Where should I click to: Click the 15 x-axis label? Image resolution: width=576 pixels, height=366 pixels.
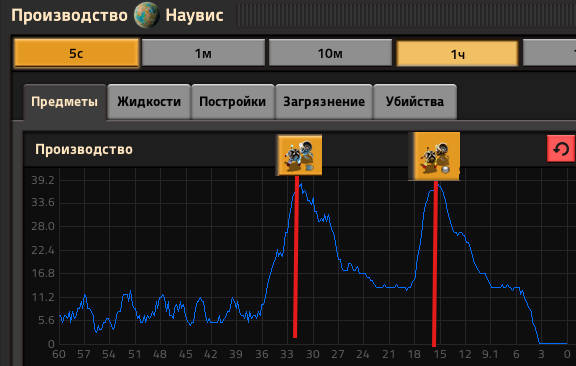coord(440,354)
